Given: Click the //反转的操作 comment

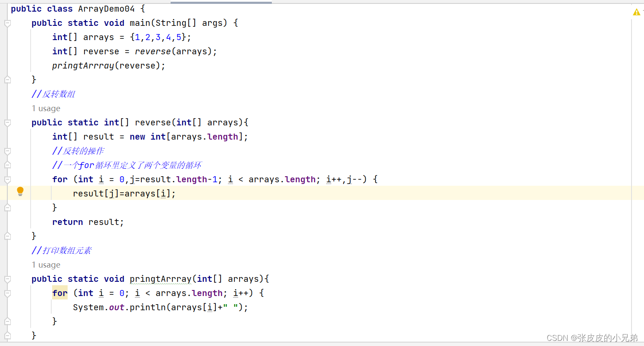Looking at the screenshot, I should [78, 151].
